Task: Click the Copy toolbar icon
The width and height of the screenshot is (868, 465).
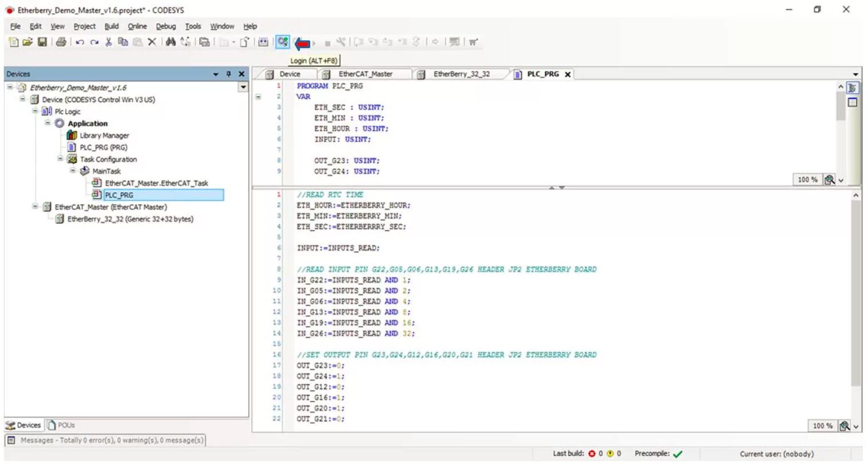Action: coord(122,42)
